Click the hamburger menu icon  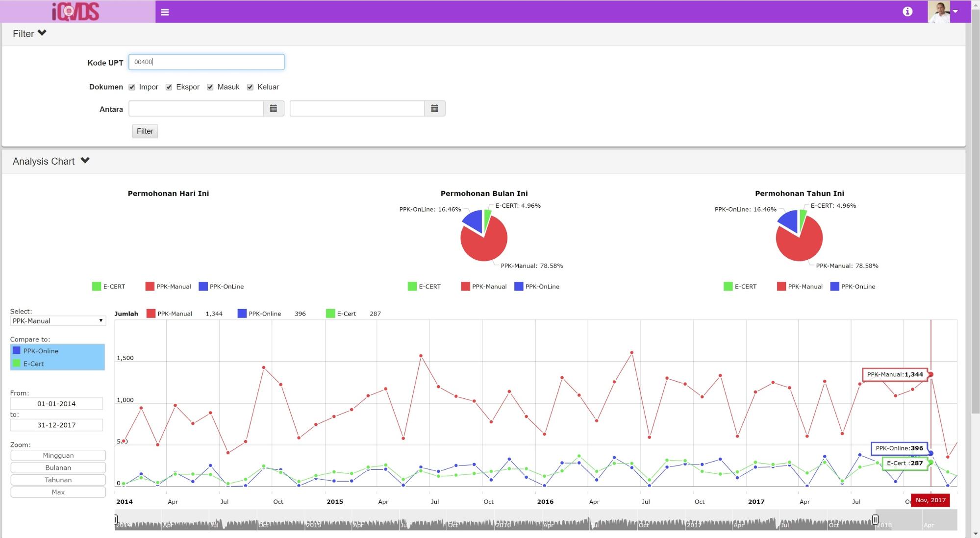tap(165, 12)
